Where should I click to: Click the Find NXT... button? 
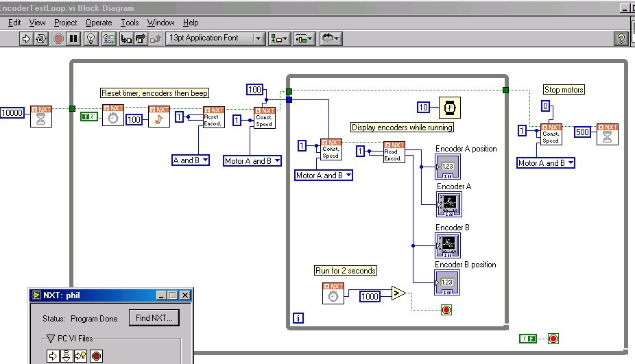(154, 318)
